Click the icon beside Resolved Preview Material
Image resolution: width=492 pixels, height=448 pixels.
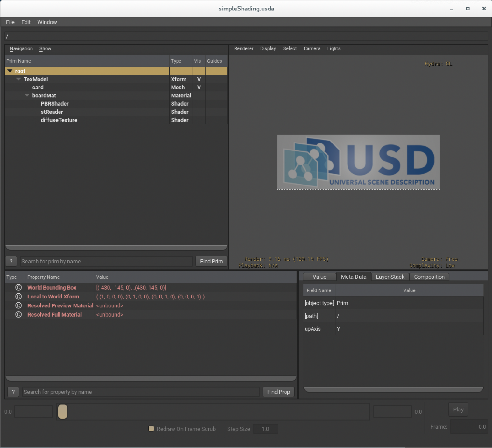point(18,305)
